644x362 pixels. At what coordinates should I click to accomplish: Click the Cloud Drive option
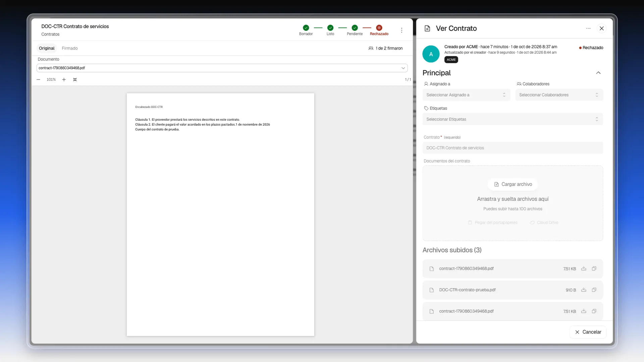click(x=544, y=223)
